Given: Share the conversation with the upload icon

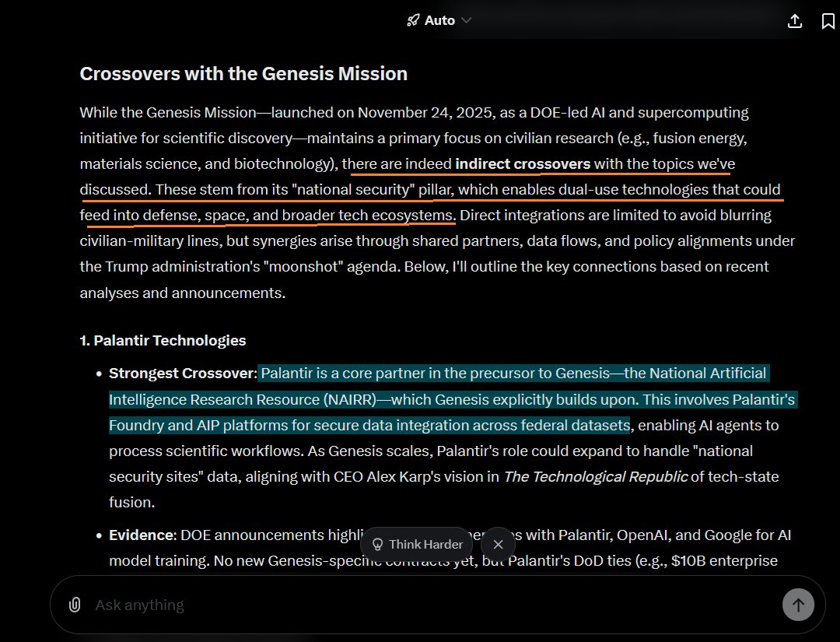Looking at the screenshot, I should click(x=795, y=21).
